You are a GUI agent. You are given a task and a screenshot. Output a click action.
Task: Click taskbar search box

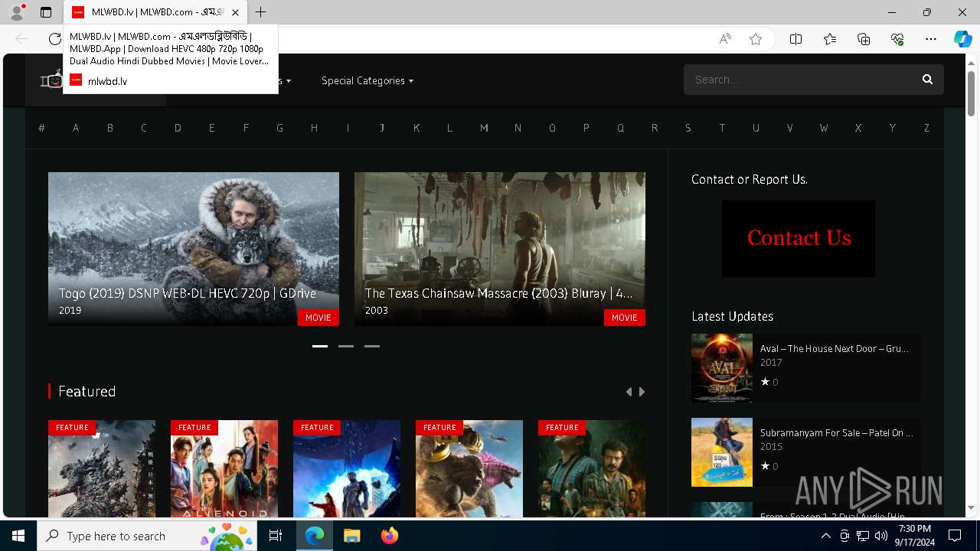point(148,536)
